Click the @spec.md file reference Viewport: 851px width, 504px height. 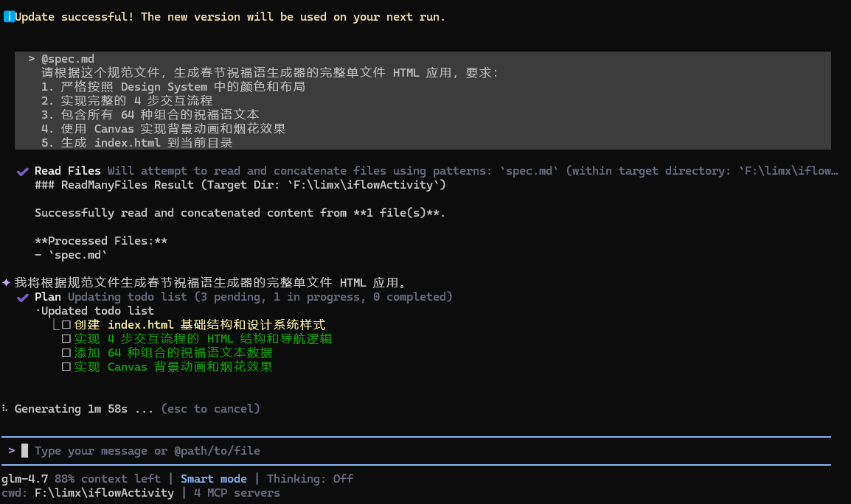coord(68,59)
